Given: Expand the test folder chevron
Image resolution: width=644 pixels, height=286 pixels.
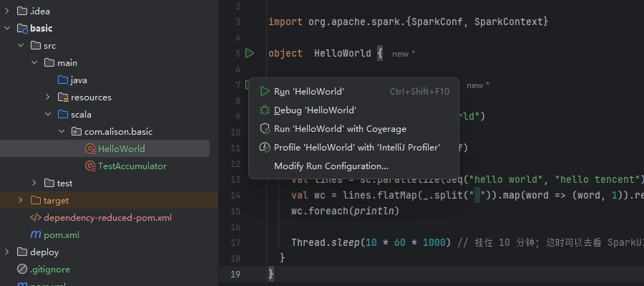Looking at the screenshot, I should (34, 183).
